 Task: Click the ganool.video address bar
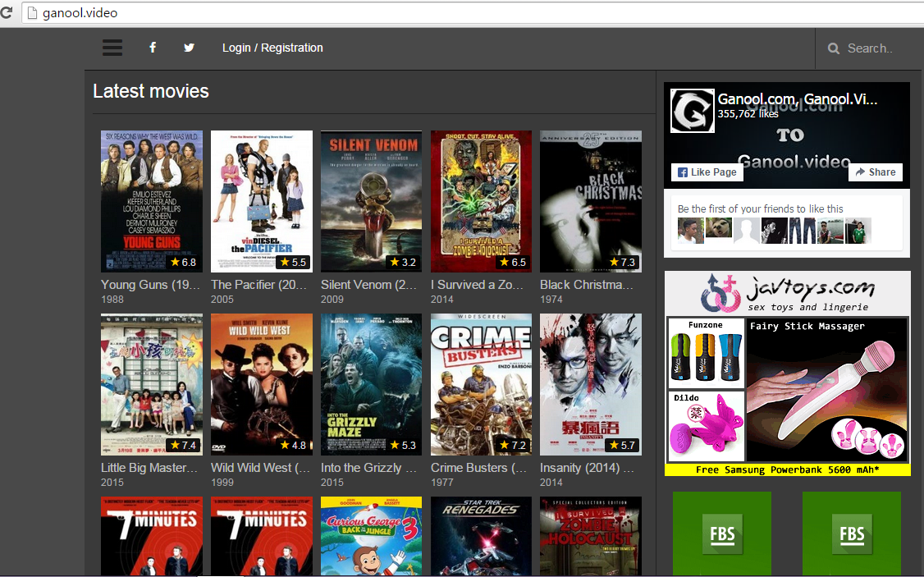(471, 12)
